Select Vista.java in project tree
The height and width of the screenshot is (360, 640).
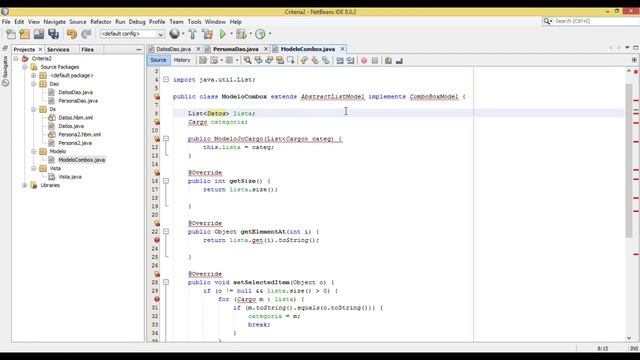pos(70,177)
